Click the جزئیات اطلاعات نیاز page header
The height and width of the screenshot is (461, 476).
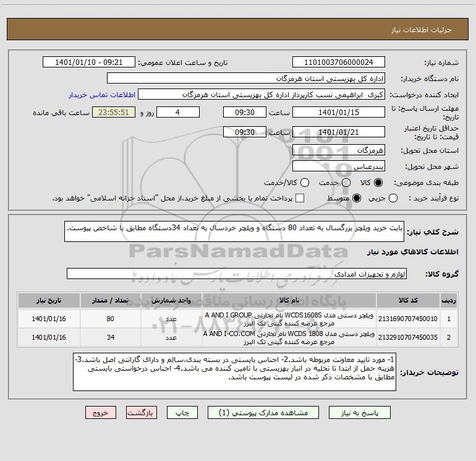pyautogui.click(x=422, y=30)
